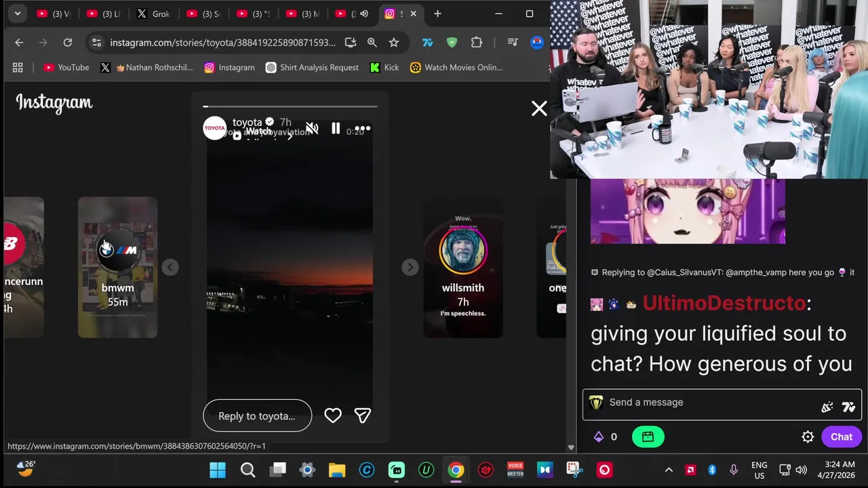Viewport: 868px width, 488px height.
Task: Open the three-dot story options menu
Action: pyautogui.click(x=363, y=128)
